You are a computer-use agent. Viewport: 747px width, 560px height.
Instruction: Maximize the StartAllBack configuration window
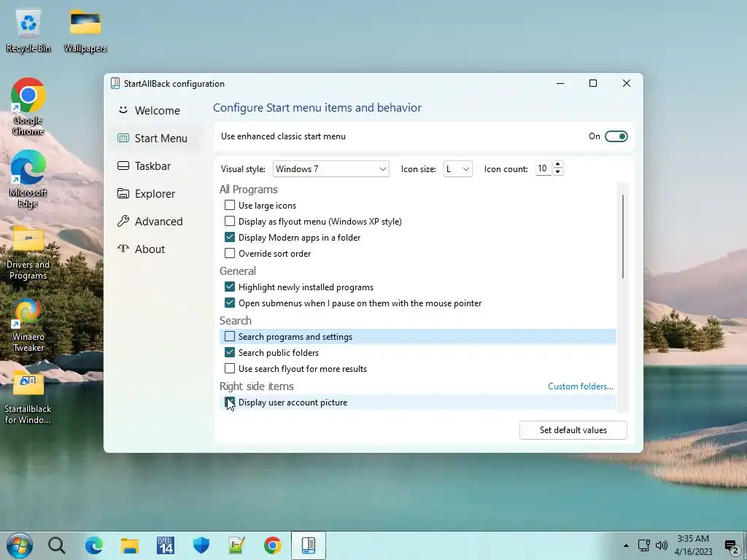click(x=593, y=83)
